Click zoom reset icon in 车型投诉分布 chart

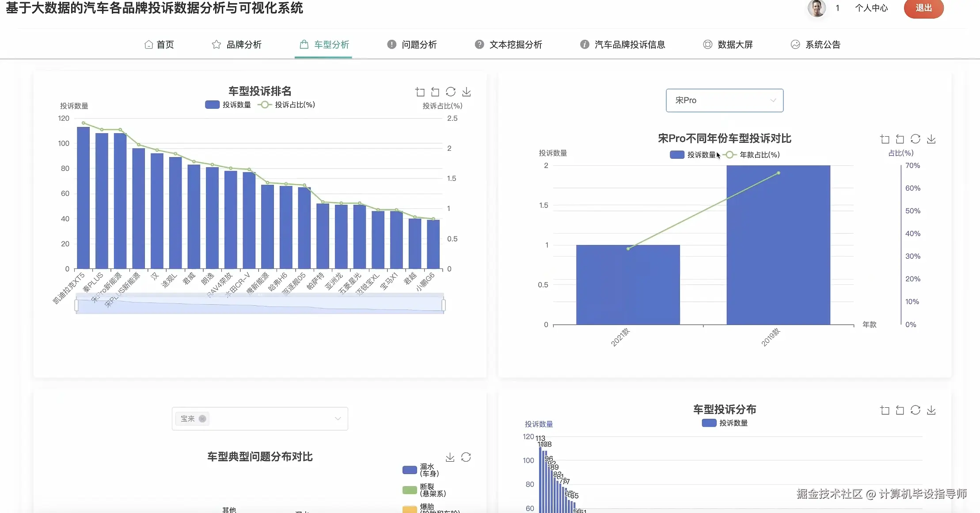(900, 410)
